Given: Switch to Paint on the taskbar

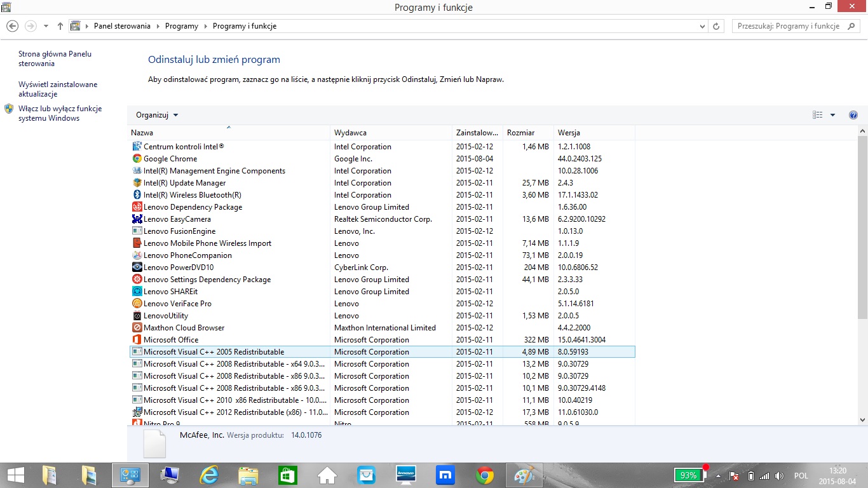Looking at the screenshot, I should click(x=524, y=475).
